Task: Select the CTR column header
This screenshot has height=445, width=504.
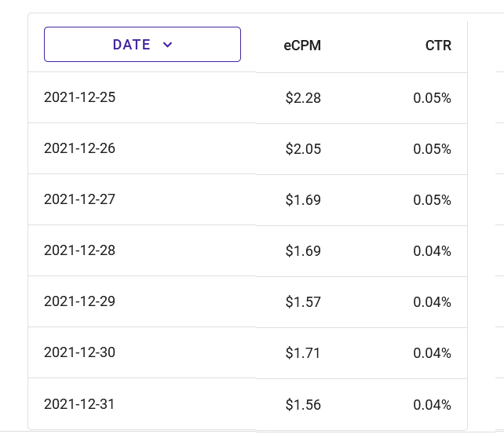Action: [438, 46]
